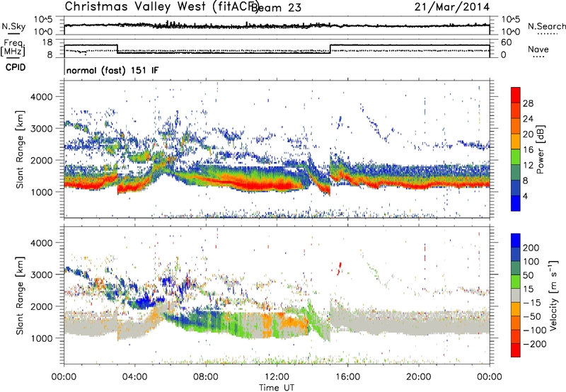Select the light green segment of the power color bar
566x392 pixels.
tap(516, 157)
